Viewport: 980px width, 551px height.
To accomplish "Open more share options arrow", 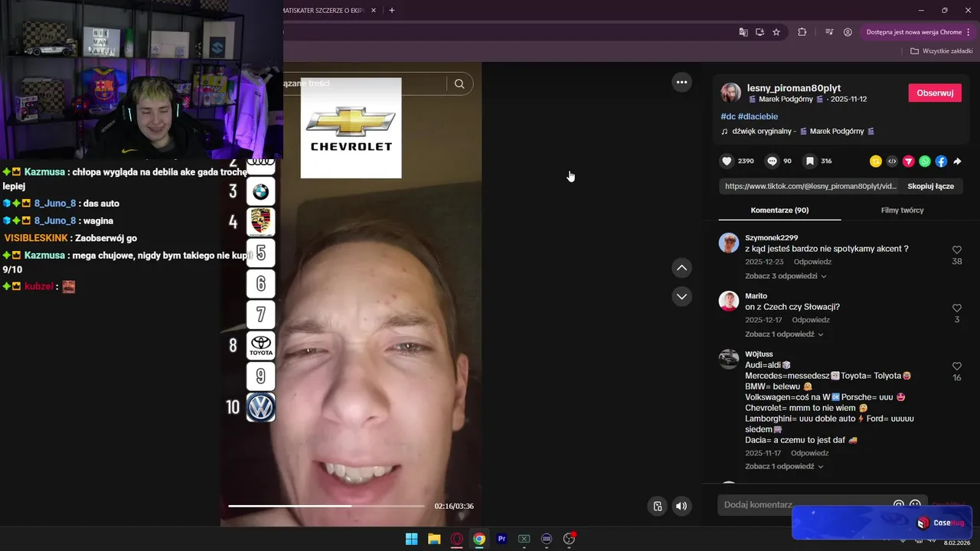I will pos(957,161).
